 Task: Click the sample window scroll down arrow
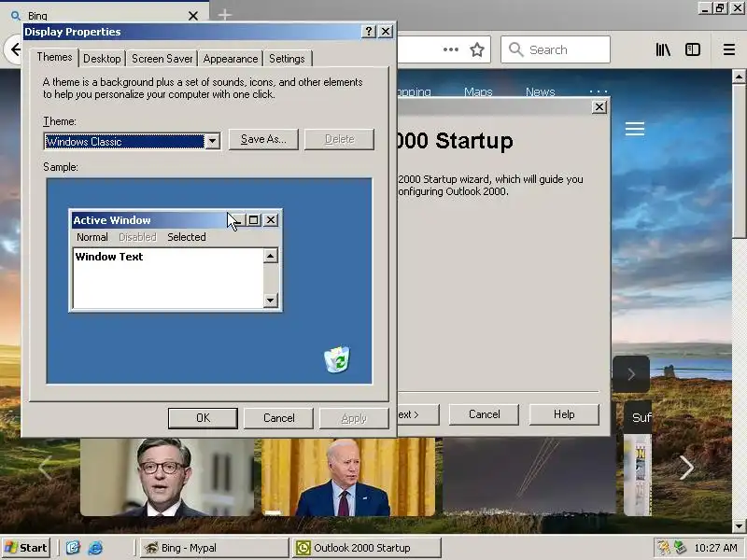click(x=270, y=300)
